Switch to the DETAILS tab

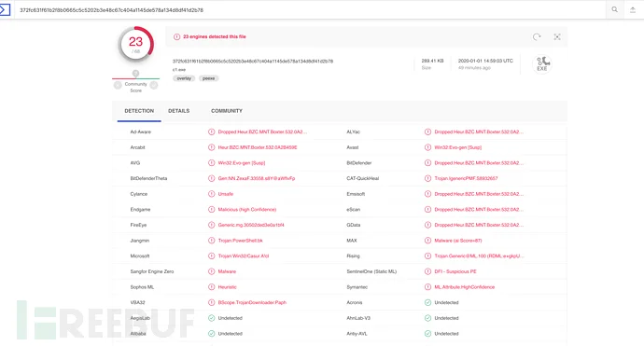[x=178, y=111]
